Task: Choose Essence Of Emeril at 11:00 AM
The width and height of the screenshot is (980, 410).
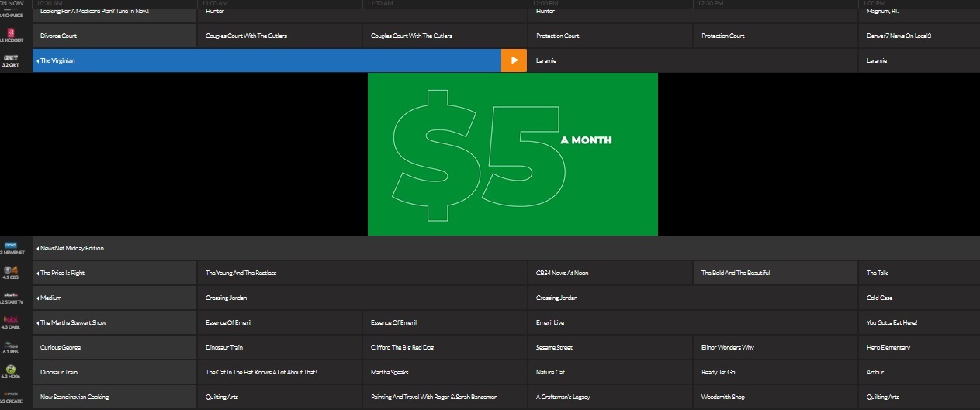Action: [279, 322]
